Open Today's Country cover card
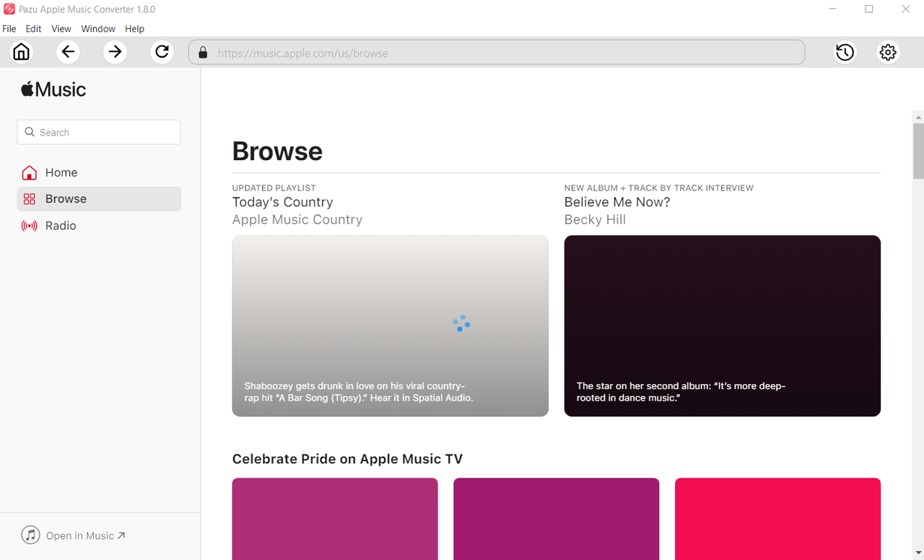The width and height of the screenshot is (924, 560). 390,325
